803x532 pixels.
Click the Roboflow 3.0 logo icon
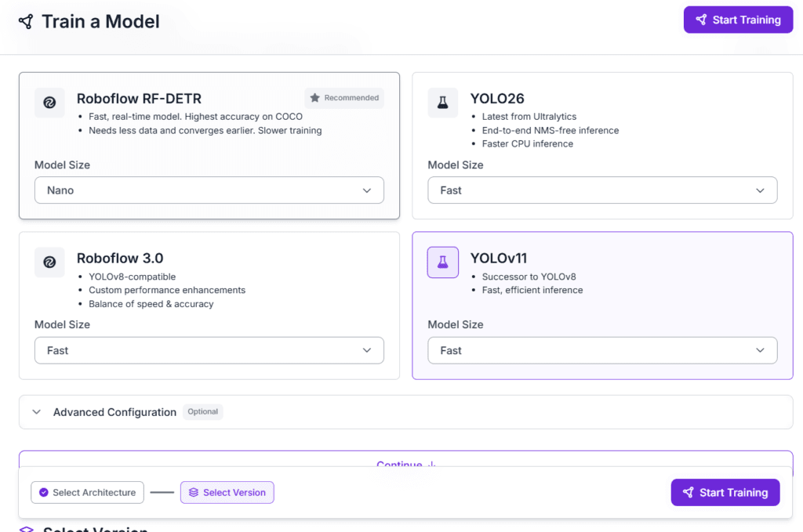coord(49,262)
